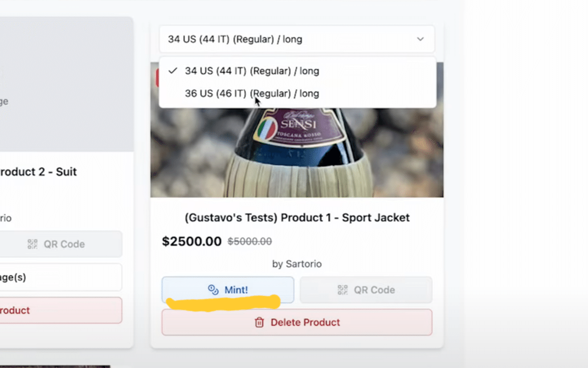This screenshot has height=368, width=588.
Task: Click the QR Code label in the Suit card
Action: point(64,244)
